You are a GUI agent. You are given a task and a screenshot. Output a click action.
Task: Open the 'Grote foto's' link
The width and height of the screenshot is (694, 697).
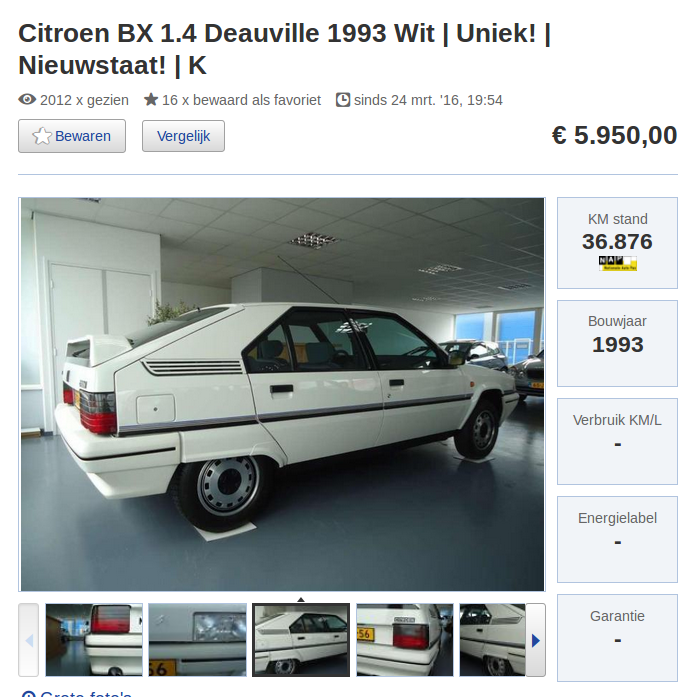click(86, 694)
